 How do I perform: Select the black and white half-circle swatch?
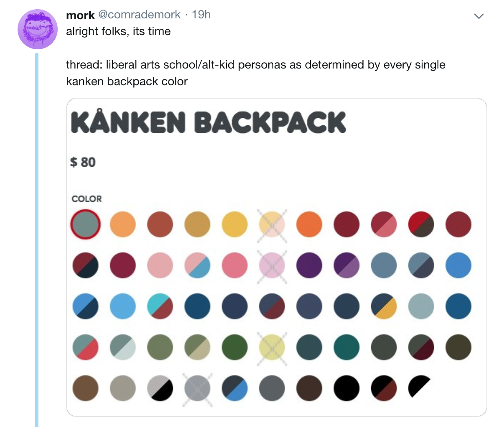[419, 386]
